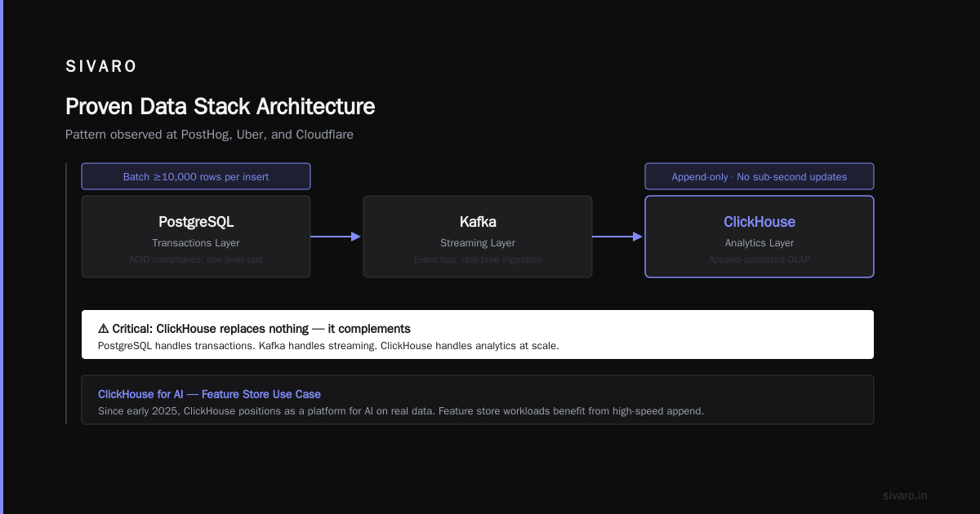Open the sivaro.in link
Image resolution: width=980 pixels, height=514 pixels.
pyautogui.click(x=906, y=495)
